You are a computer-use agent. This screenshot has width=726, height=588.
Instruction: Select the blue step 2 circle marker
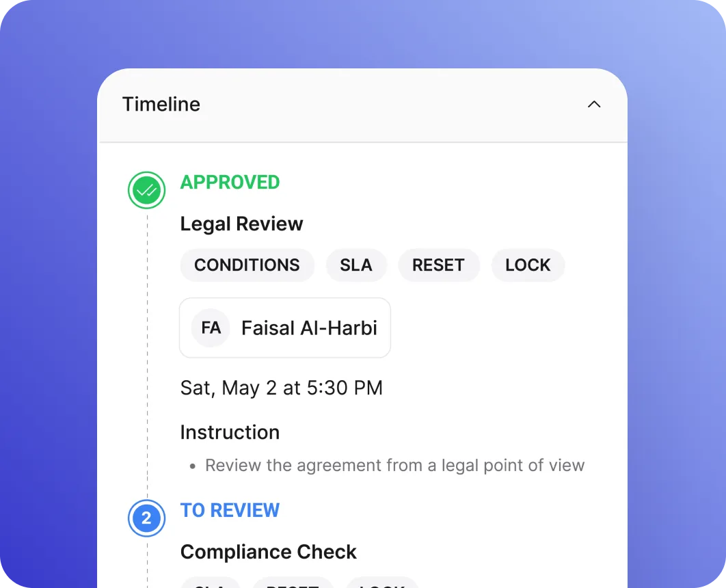pyautogui.click(x=147, y=518)
